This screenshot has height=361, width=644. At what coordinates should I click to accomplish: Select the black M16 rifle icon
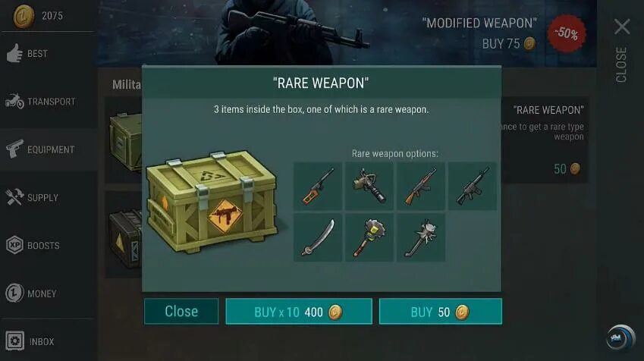coord(473,186)
